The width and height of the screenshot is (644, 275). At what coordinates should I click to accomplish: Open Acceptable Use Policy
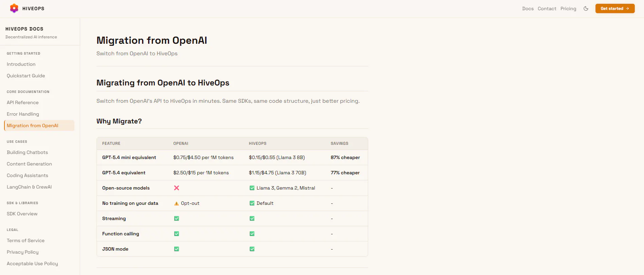coord(32,263)
